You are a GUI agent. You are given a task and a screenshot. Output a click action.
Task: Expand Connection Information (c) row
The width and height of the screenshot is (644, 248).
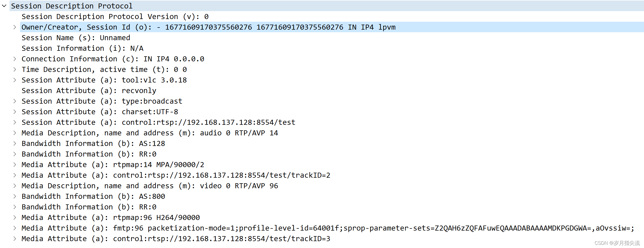[x=15, y=59]
